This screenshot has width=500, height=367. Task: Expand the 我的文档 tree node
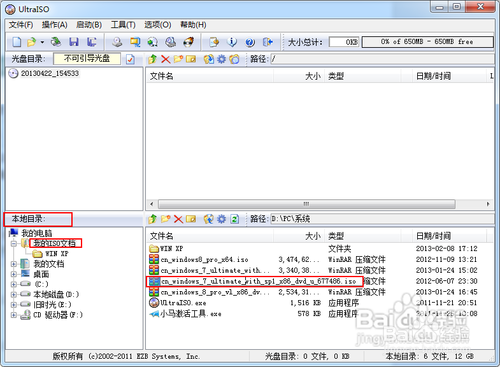14,264
